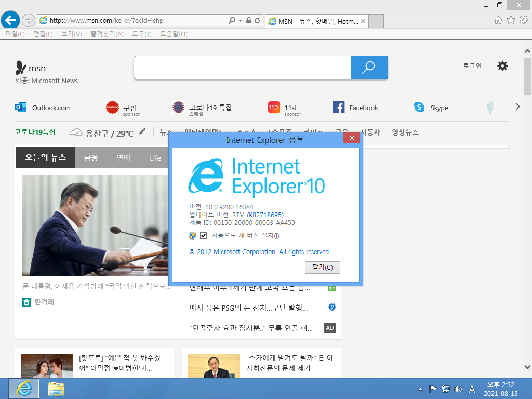Viewport: 532px width, 399px height.
Task: Click the Internet Explorer taskbar icon
Action: 24,389
